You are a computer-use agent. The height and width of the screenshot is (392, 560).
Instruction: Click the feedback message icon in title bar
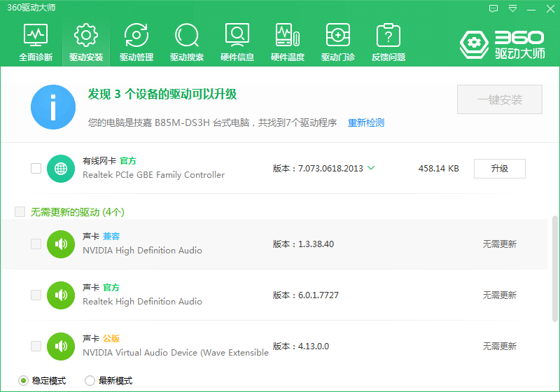click(x=493, y=8)
